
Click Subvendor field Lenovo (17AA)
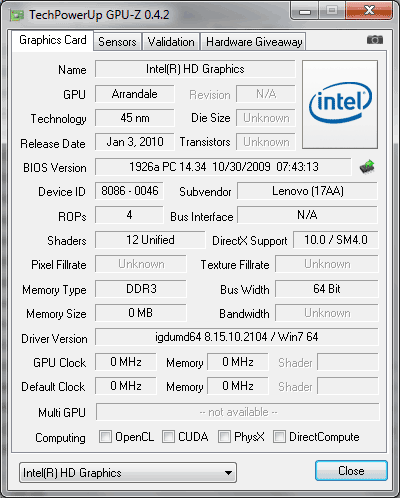(x=307, y=191)
